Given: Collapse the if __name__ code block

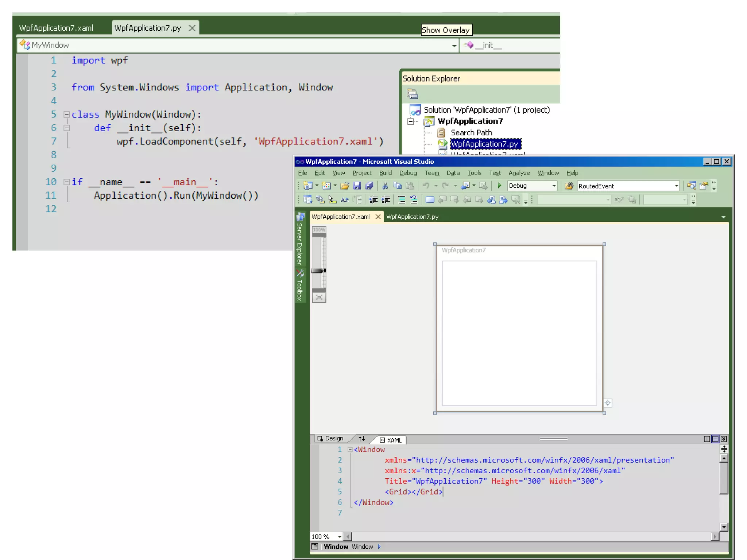Looking at the screenshot, I should pos(67,182).
